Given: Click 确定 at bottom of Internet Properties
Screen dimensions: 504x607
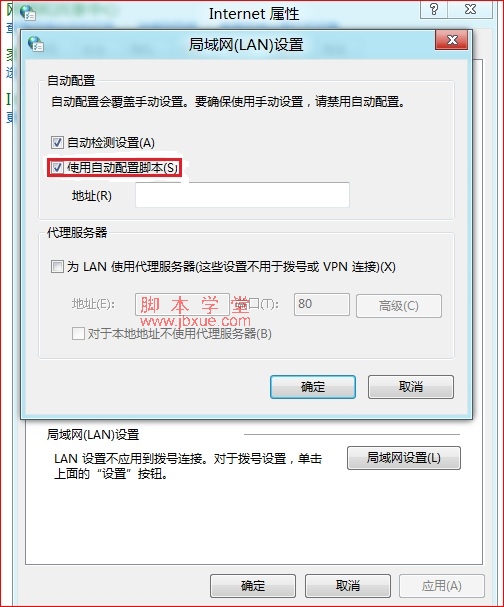Looking at the screenshot, I should [x=253, y=586].
